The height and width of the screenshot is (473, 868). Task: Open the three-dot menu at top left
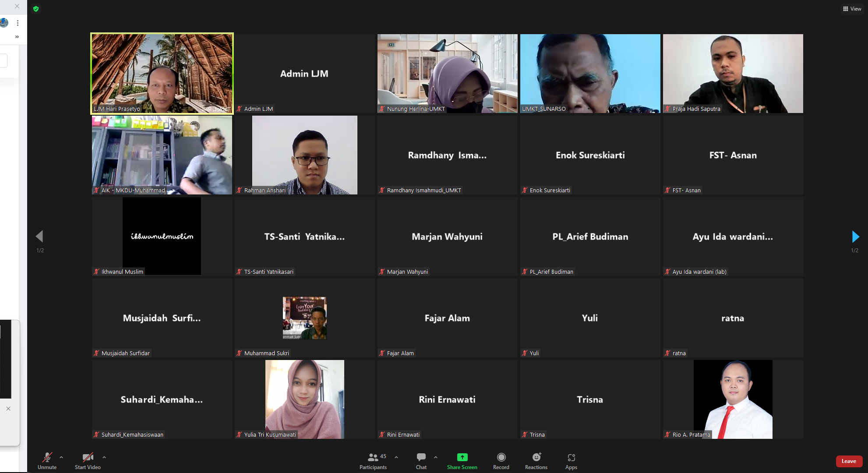[18, 23]
